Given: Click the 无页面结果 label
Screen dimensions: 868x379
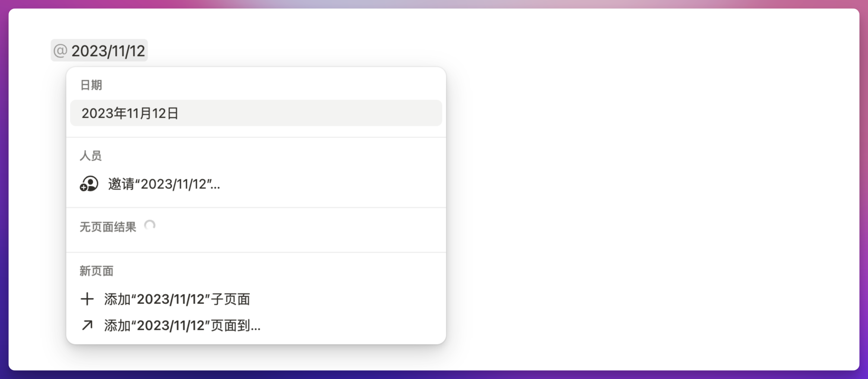Looking at the screenshot, I should (108, 227).
